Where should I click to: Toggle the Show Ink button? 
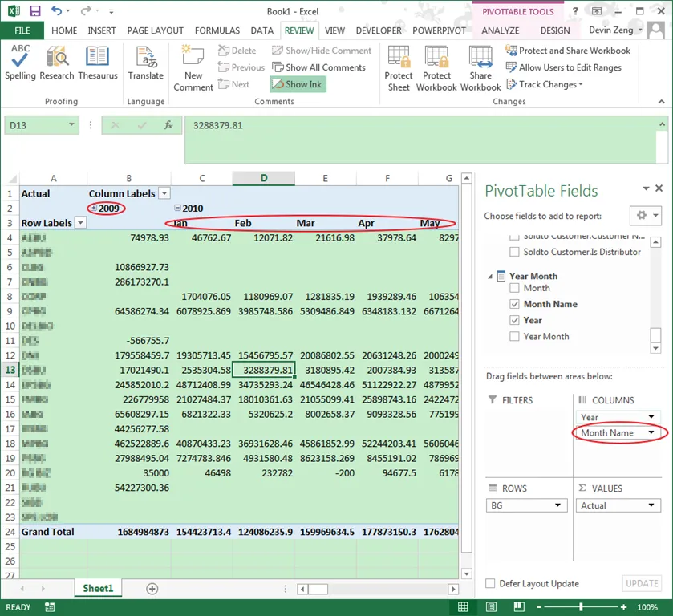[x=298, y=84]
